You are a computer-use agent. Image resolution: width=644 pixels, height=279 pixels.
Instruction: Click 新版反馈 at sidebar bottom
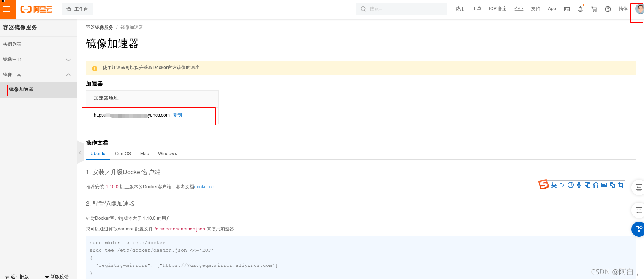click(x=57, y=277)
